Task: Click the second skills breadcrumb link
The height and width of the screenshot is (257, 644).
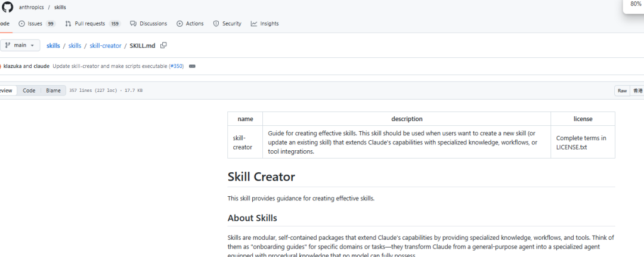Action: (x=75, y=45)
